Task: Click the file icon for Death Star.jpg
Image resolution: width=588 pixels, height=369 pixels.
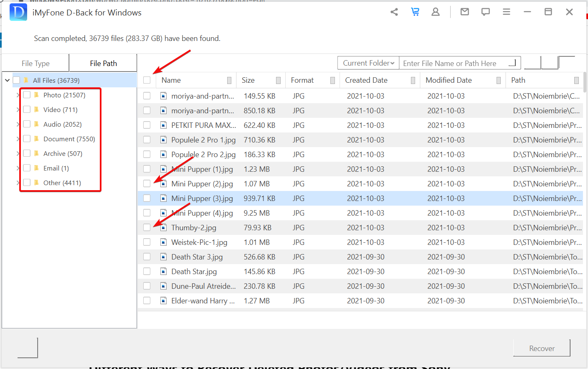Action: pos(164,272)
